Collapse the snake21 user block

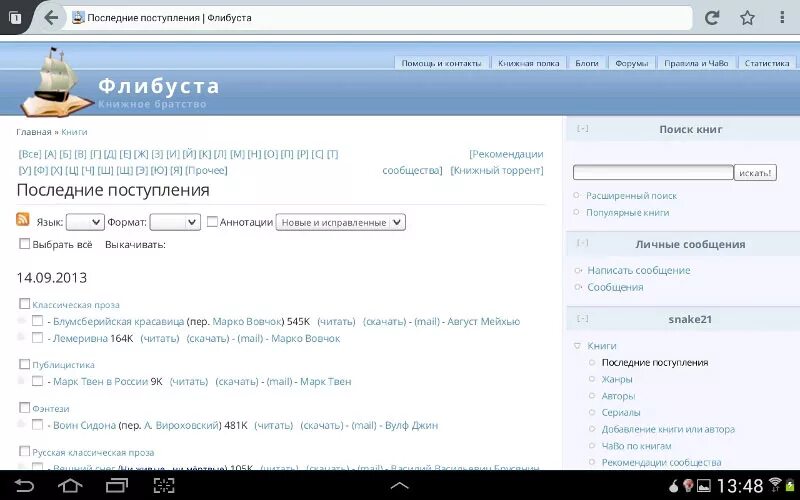coord(583,318)
